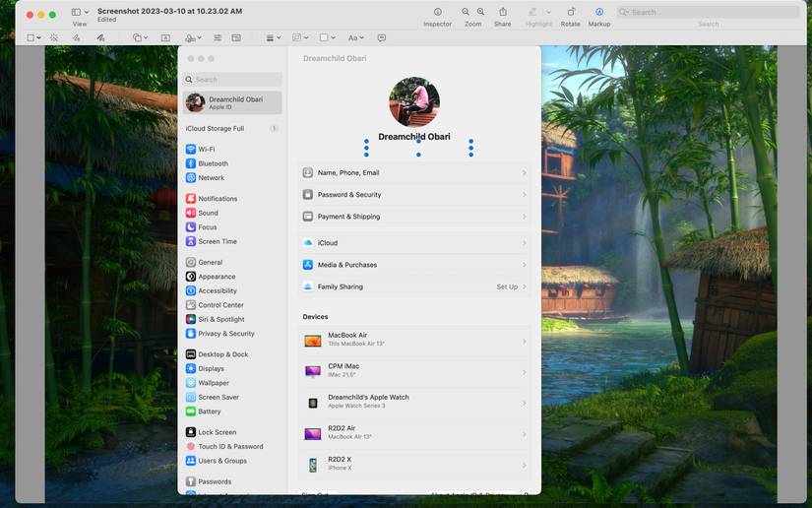Click the Screen Time icon in pictured sidebar
The height and width of the screenshot is (508, 812).
(x=191, y=241)
